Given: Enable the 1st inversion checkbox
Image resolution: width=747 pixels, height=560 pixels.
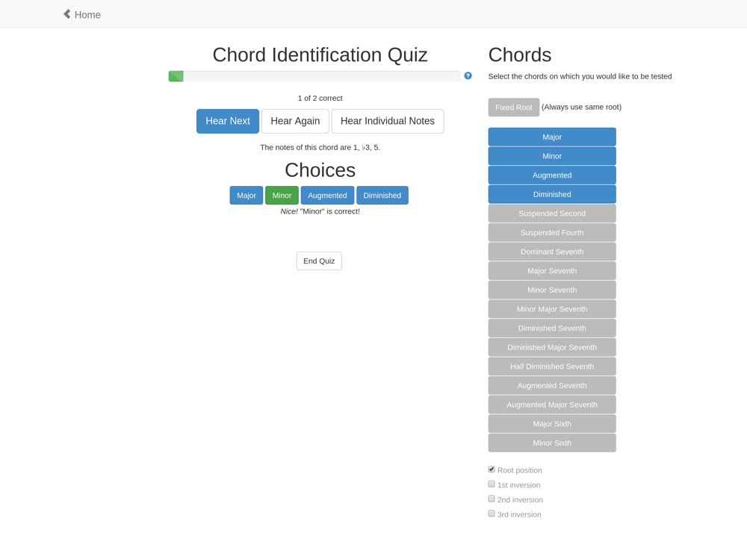Looking at the screenshot, I should (x=492, y=485).
